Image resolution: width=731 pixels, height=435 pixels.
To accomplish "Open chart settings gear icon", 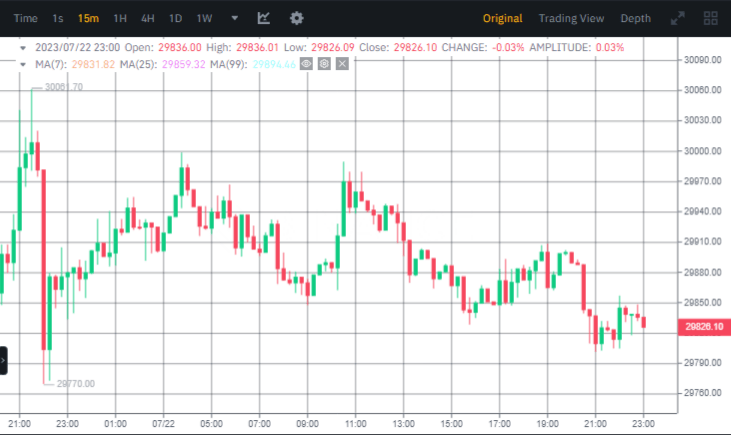I will point(297,18).
